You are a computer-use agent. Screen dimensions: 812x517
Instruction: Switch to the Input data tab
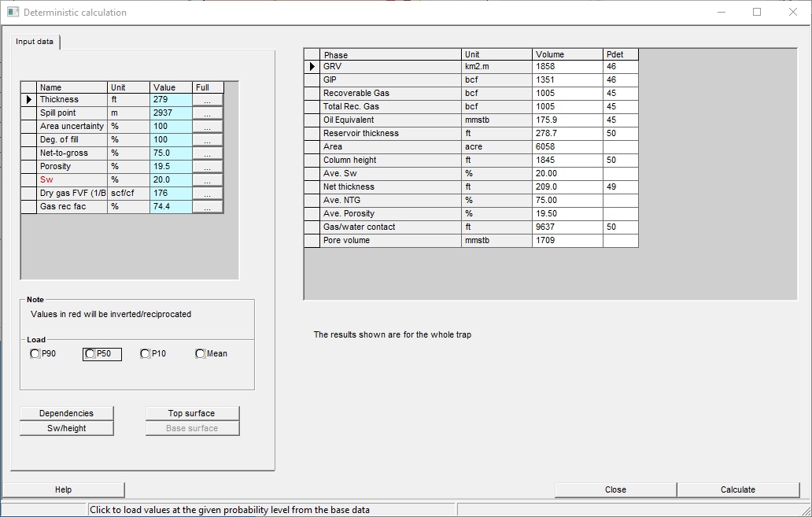(x=35, y=42)
